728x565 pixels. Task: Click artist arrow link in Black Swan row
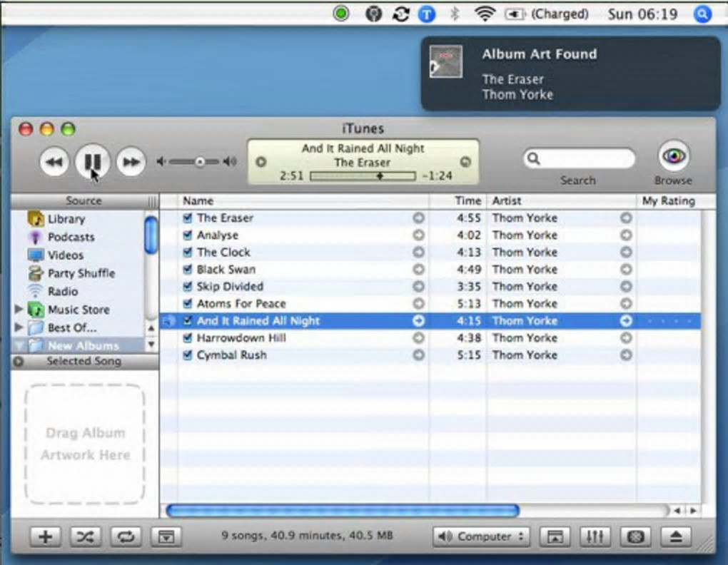pos(626,269)
